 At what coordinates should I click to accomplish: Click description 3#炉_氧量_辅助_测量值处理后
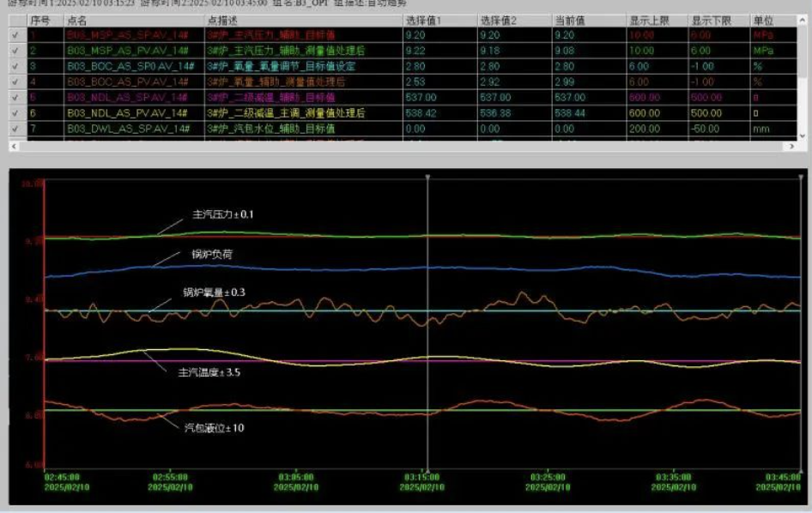[x=276, y=81]
